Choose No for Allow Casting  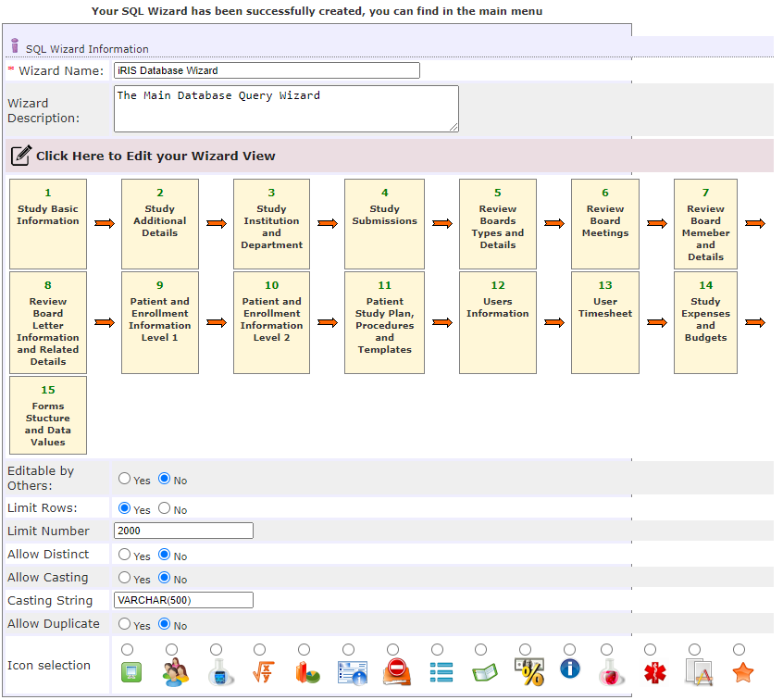point(165,578)
